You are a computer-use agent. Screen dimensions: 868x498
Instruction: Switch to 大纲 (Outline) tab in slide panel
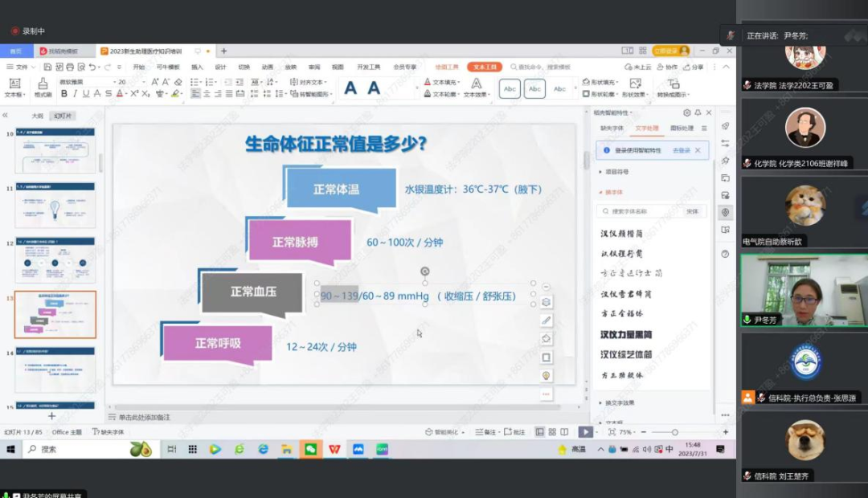pyautogui.click(x=38, y=116)
